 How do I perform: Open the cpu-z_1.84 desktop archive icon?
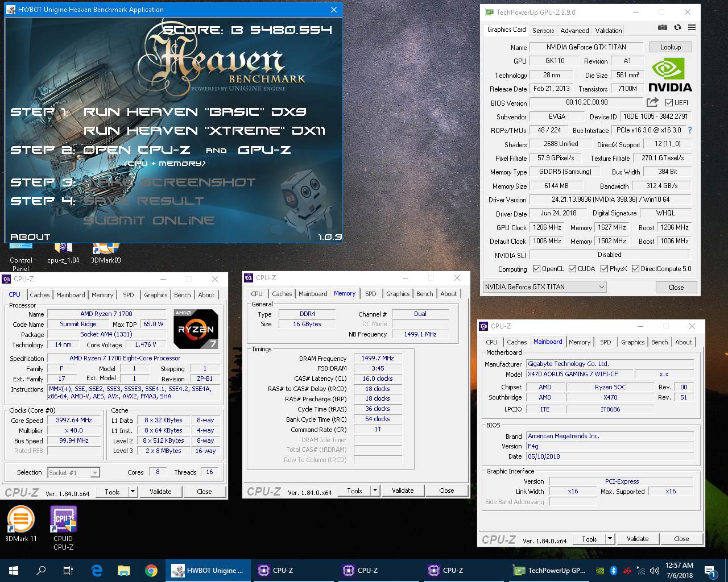pyautogui.click(x=63, y=253)
